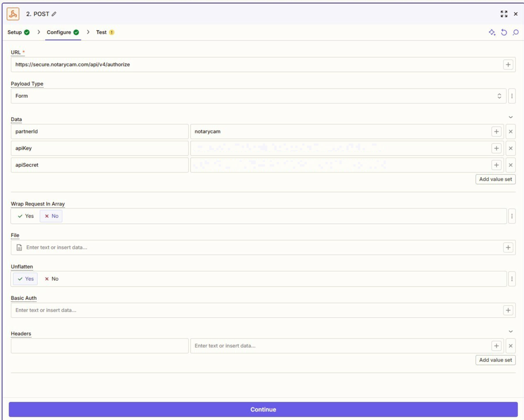The image size is (524, 420).
Task: Click the Headers section label
Action: point(21,334)
